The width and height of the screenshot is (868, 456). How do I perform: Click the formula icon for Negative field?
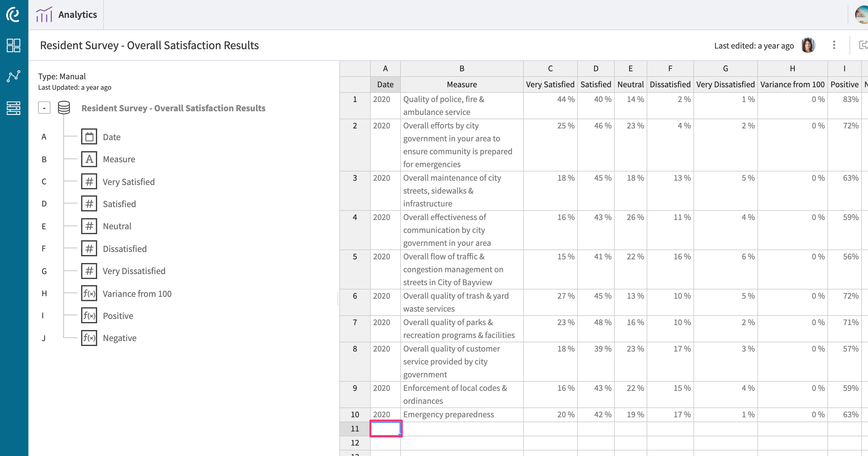point(89,338)
